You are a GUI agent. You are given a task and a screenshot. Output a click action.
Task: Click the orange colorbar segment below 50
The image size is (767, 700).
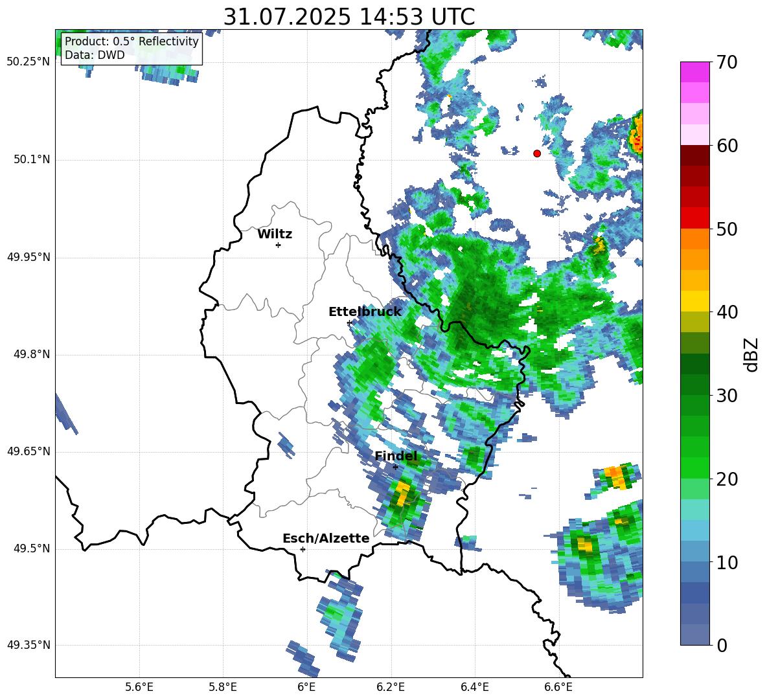pyautogui.click(x=694, y=238)
